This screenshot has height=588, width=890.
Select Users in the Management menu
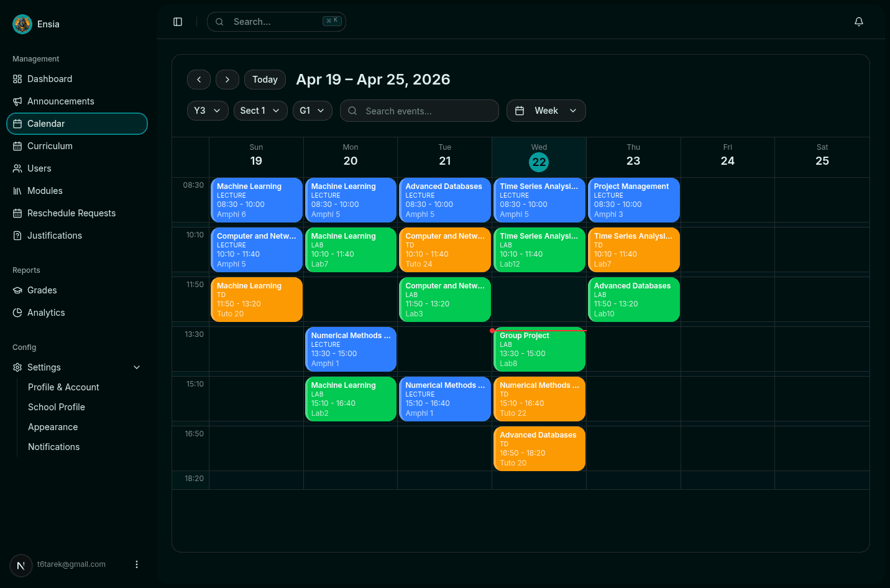click(40, 168)
